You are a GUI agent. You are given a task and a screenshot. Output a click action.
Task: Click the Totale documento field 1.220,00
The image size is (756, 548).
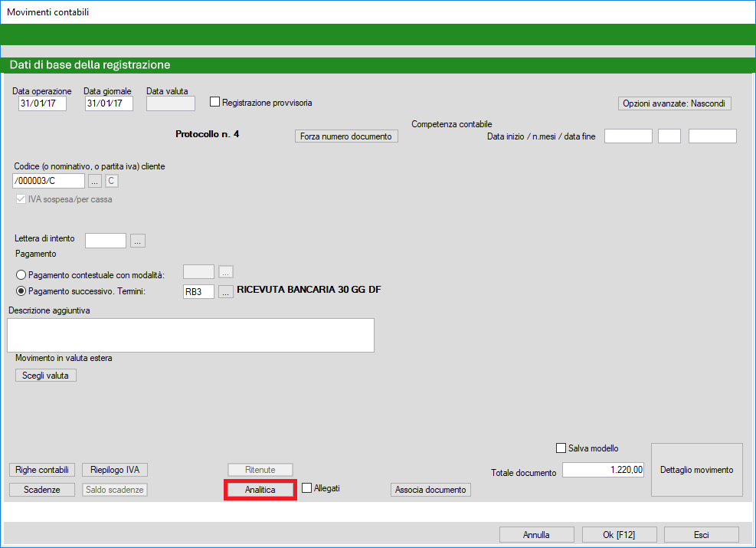pos(603,470)
